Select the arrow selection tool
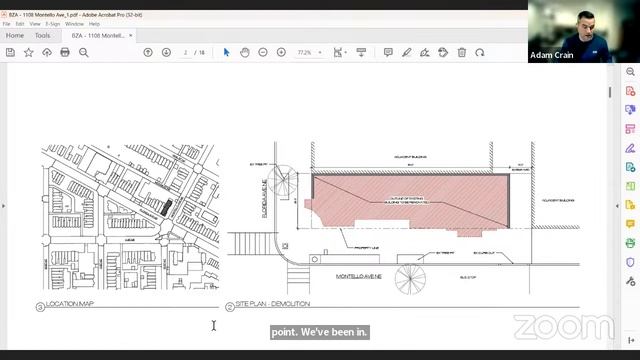This screenshot has width=640, height=360. (x=227, y=52)
